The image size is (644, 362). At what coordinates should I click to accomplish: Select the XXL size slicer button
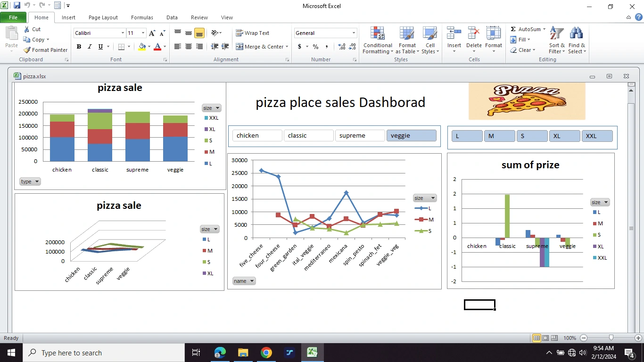click(597, 136)
